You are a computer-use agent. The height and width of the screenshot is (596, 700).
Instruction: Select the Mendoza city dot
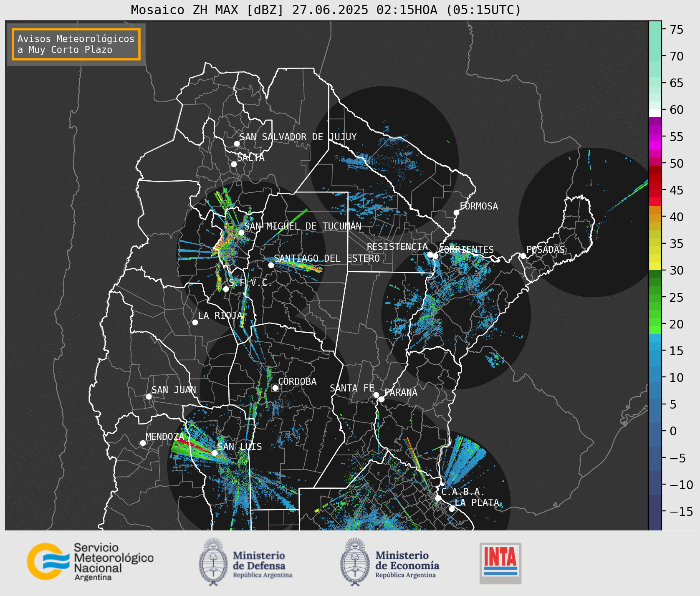[x=143, y=443]
